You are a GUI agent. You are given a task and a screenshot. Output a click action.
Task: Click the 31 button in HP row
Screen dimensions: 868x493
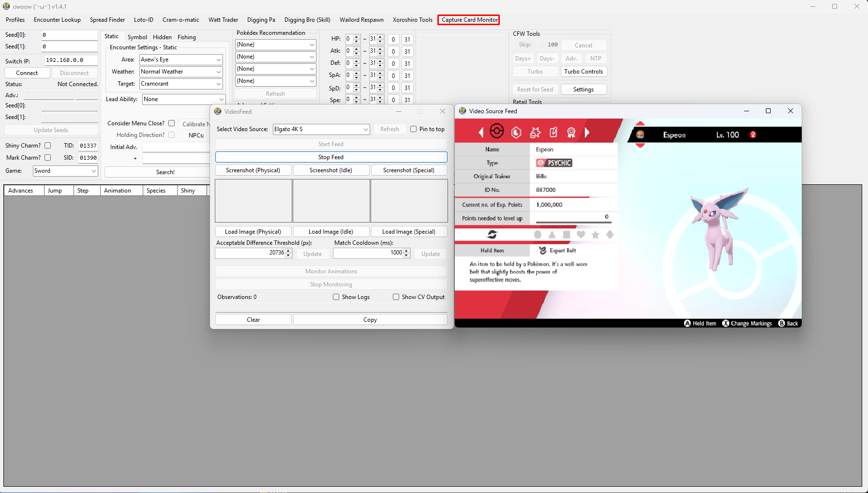(407, 40)
